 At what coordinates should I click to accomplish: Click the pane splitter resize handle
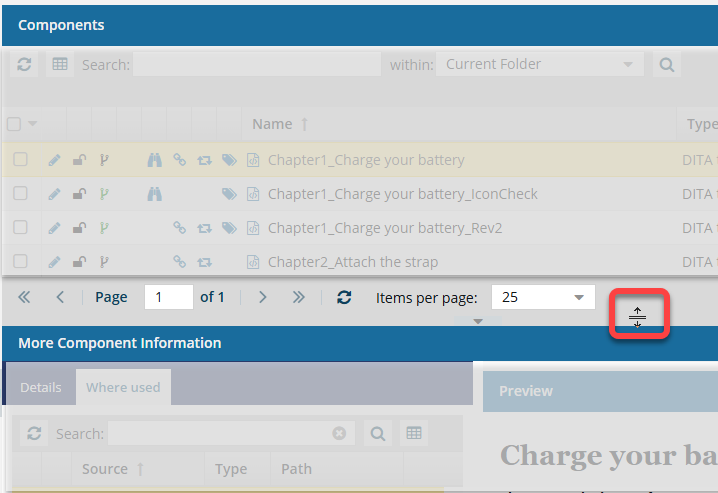(638, 317)
